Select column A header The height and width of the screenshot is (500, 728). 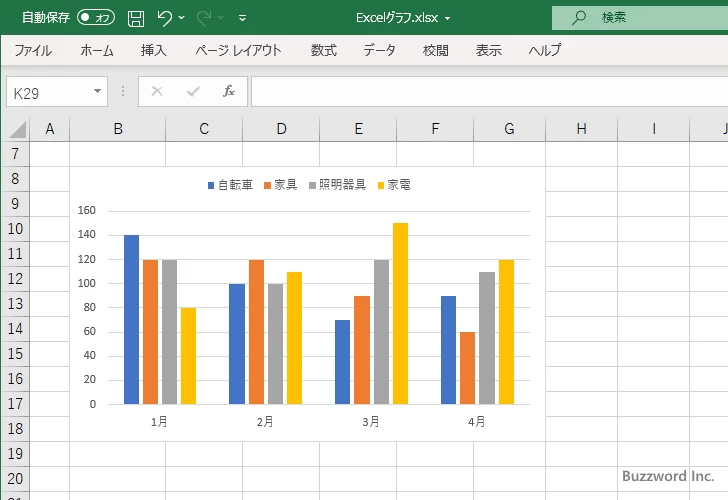[x=50, y=129]
